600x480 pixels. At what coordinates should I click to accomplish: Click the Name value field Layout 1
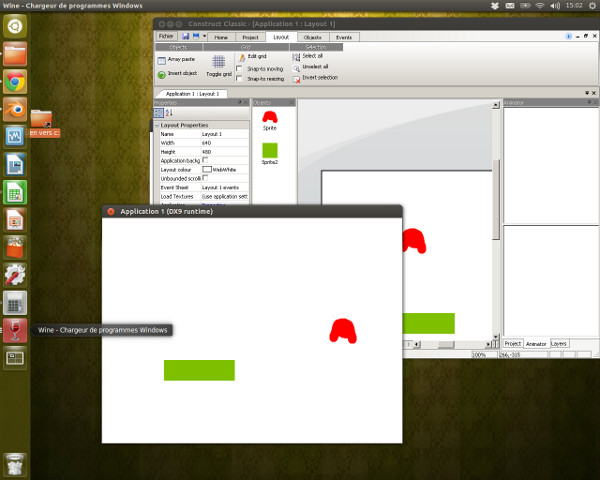(225, 134)
